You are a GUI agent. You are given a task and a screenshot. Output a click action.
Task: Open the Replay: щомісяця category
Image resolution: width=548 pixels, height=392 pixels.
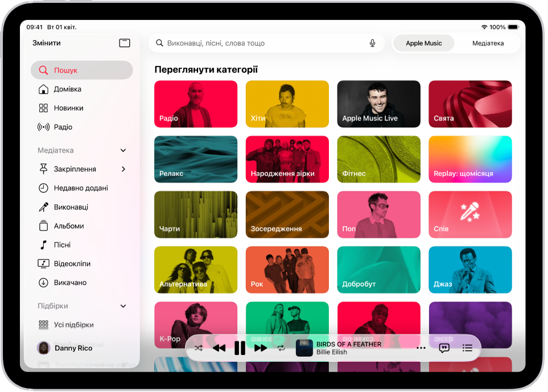tap(471, 159)
